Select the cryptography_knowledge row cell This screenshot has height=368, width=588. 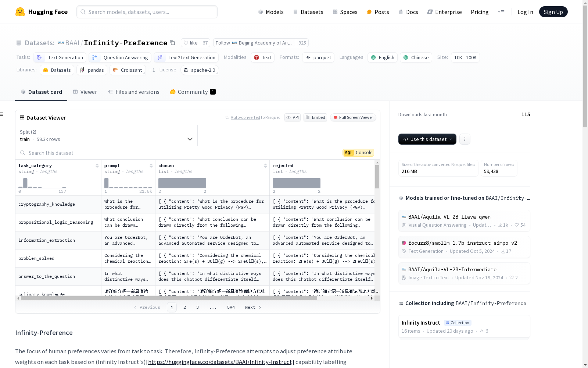[x=58, y=204]
